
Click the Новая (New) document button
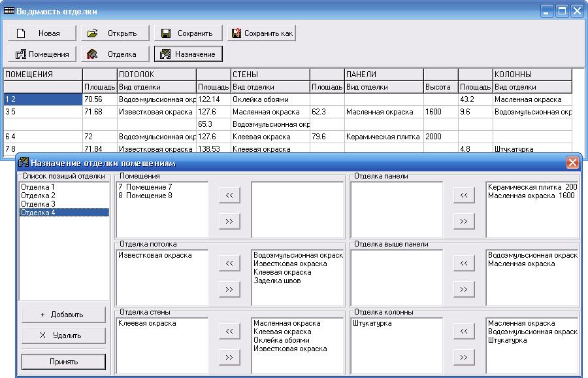point(42,33)
